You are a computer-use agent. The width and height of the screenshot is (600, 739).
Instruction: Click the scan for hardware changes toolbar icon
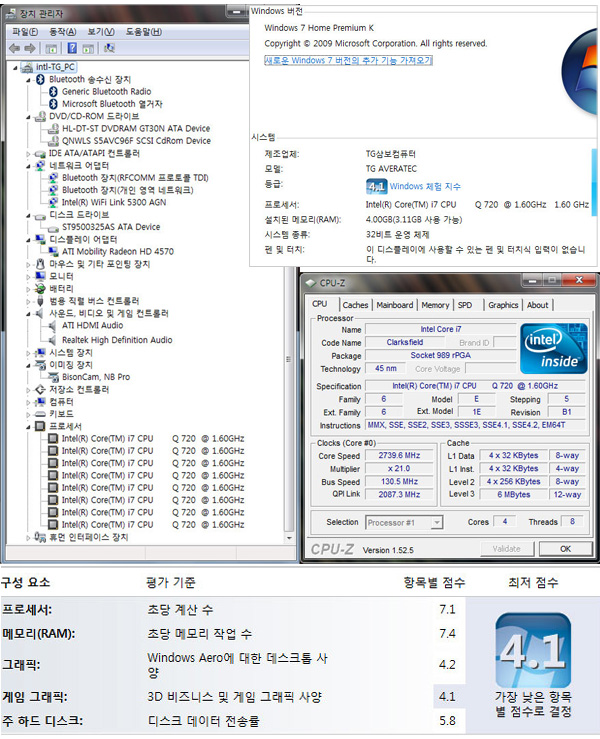click(109, 48)
